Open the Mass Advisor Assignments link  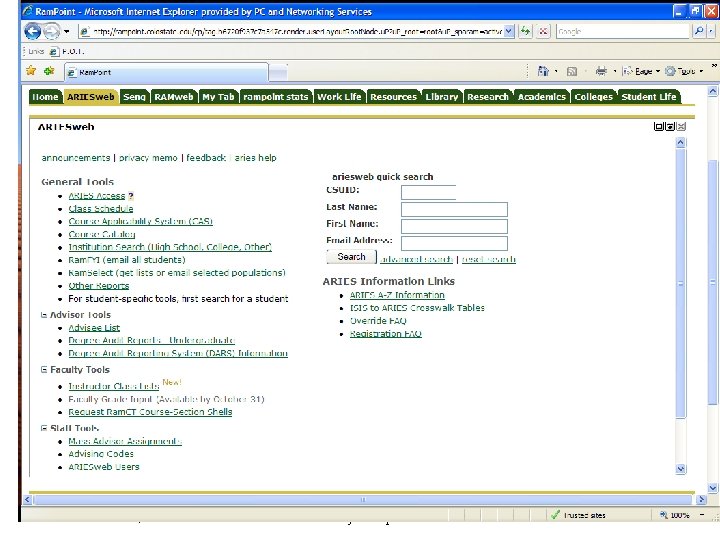pyautogui.click(x=125, y=441)
